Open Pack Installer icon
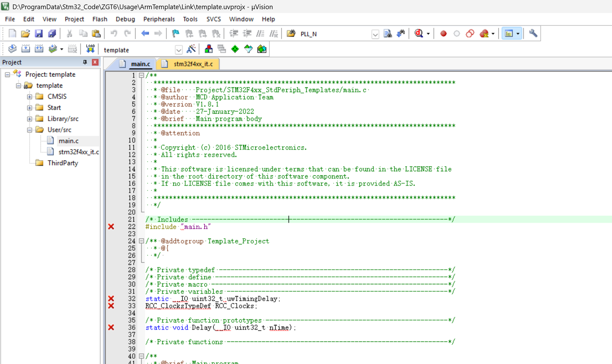 262,49
